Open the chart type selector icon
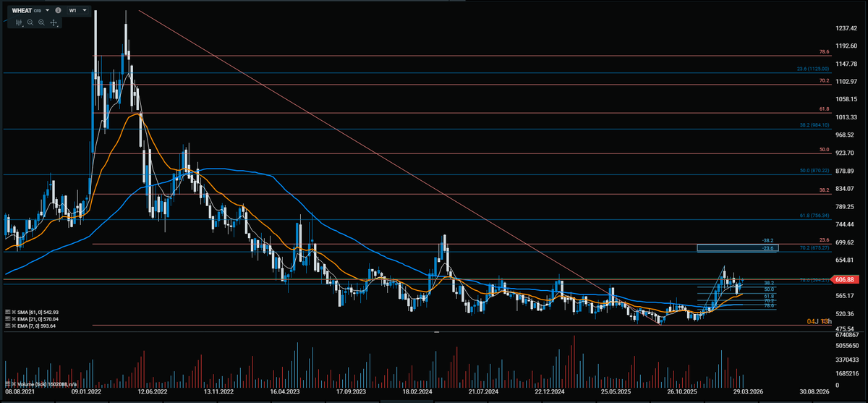 (x=19, y=22)
